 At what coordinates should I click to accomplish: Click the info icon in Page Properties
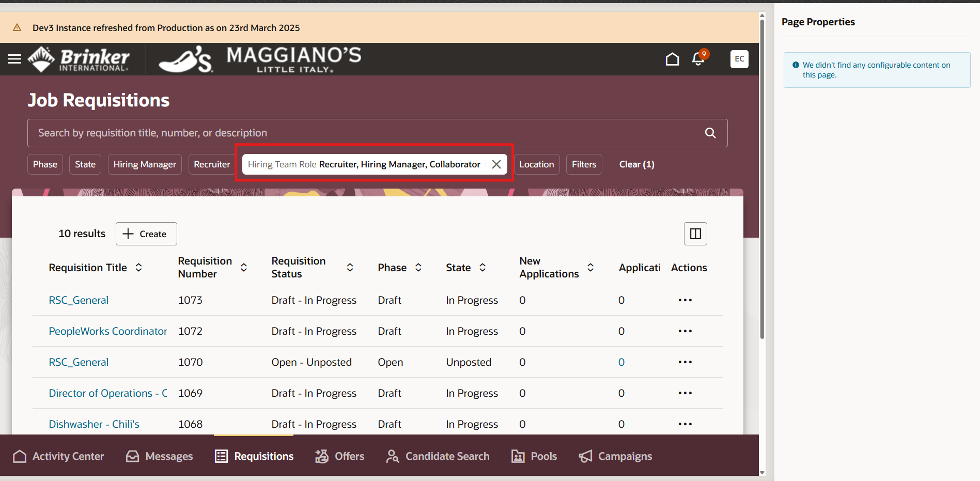796,65
